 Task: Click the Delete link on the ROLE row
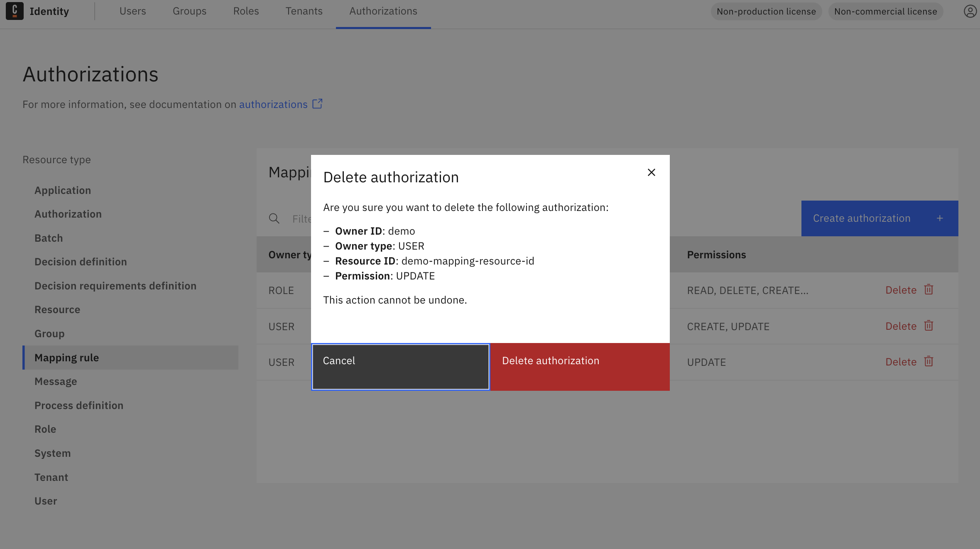click(901, 290)
